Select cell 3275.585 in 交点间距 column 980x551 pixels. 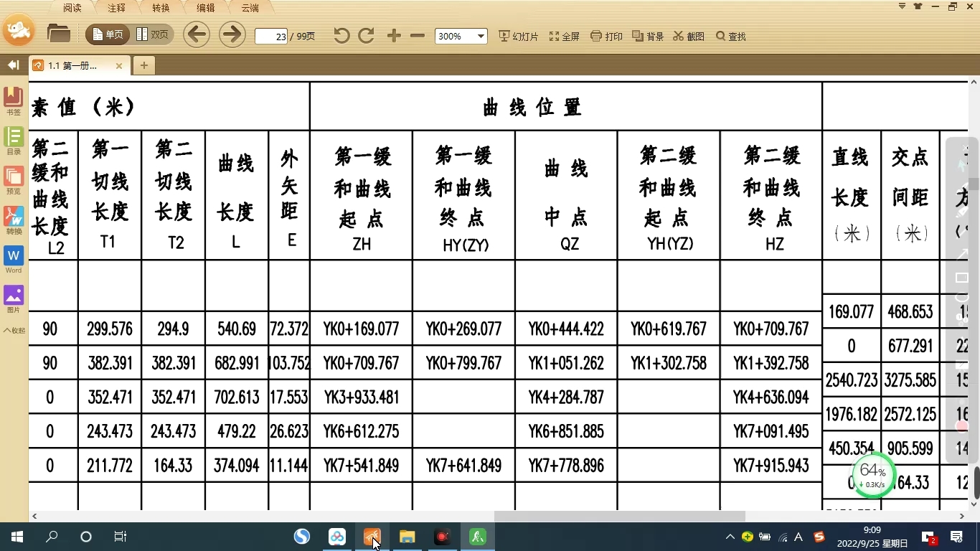point(910,380)
